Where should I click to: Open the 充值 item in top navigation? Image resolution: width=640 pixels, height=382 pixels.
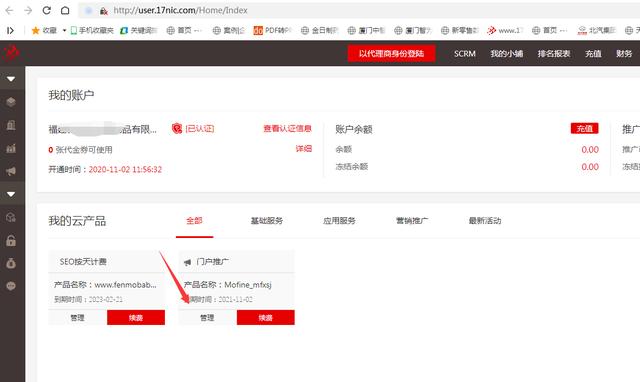click(593, 53)
